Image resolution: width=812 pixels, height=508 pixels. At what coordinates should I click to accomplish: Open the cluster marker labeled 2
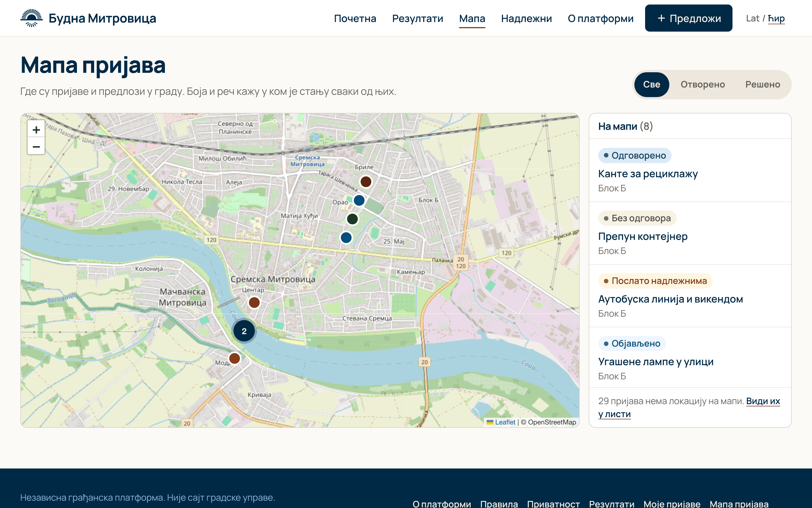point(244,331)
